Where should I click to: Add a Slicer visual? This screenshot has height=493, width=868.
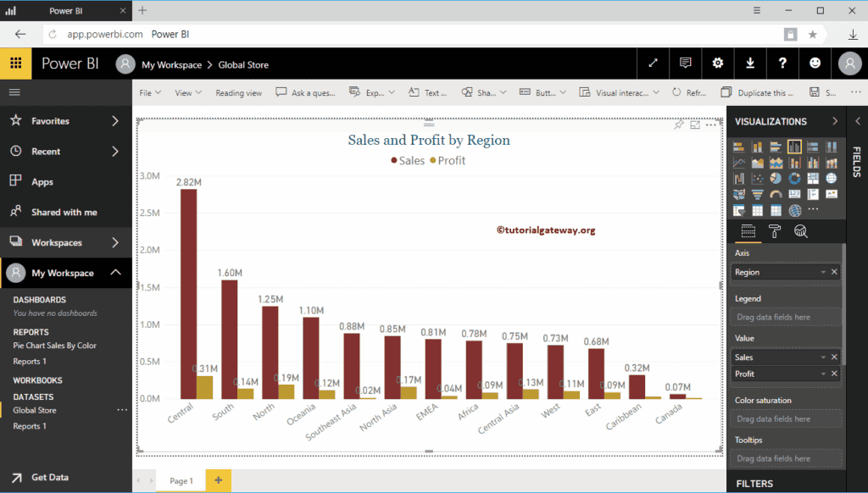[739, 209]
